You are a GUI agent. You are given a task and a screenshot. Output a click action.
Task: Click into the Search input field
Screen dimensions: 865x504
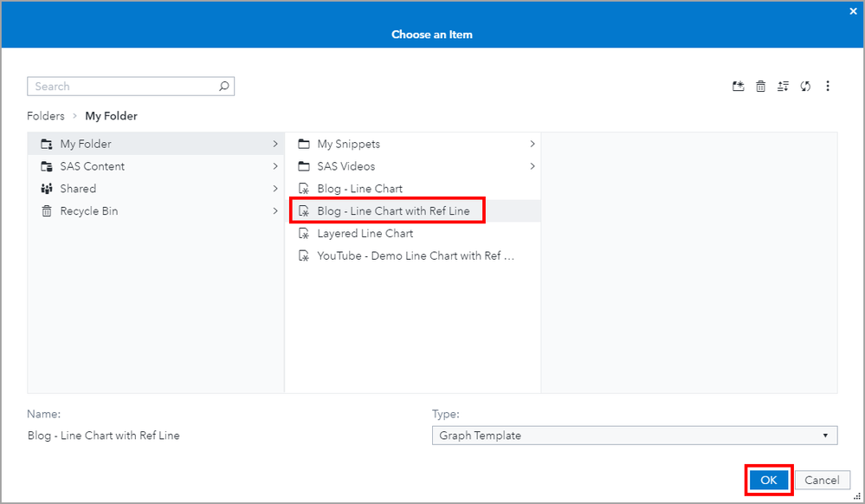coord(121,87)
